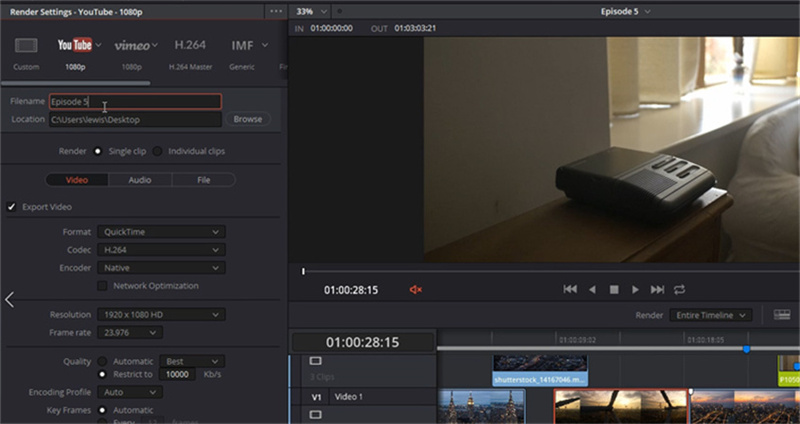The width and height of the screenshot is (800, 424).
Task: Open the Format QuickTime dropdown
Action: coord(160,232)
